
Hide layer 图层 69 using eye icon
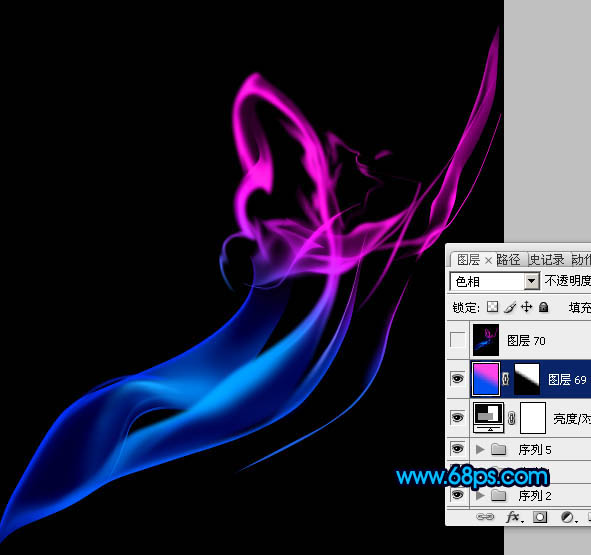click(x=458, y=378)
